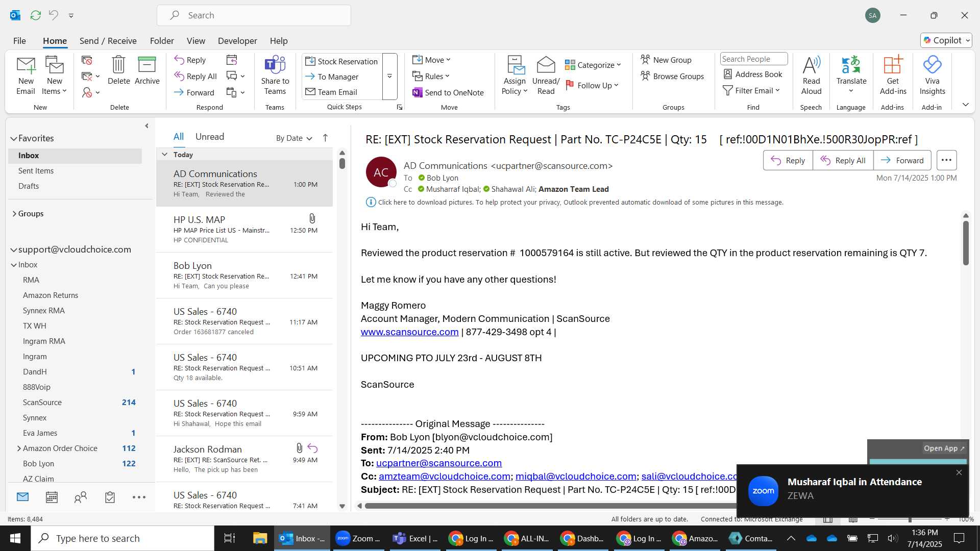
Task: Click Forward in the reading pane
Action: [x=902, y=160]
